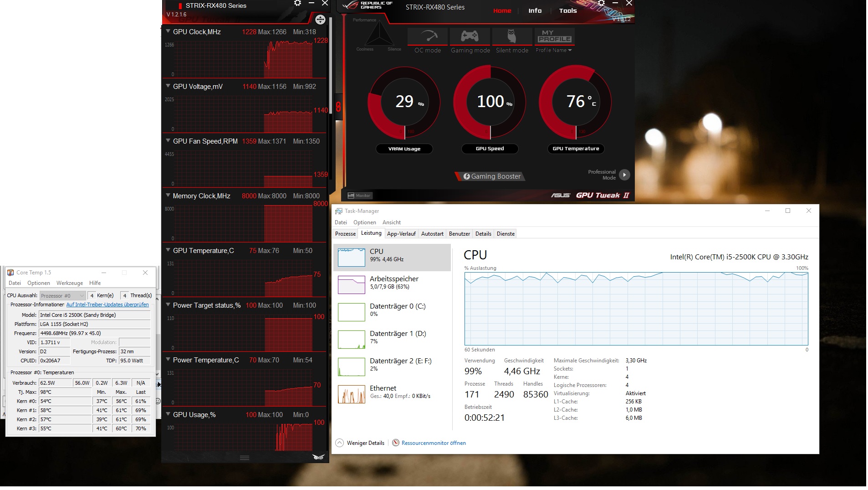This screenshot has width=868, height=490.
Task: Collapse the GPU Clock,MHz graph
Action: tap(168, 31)
